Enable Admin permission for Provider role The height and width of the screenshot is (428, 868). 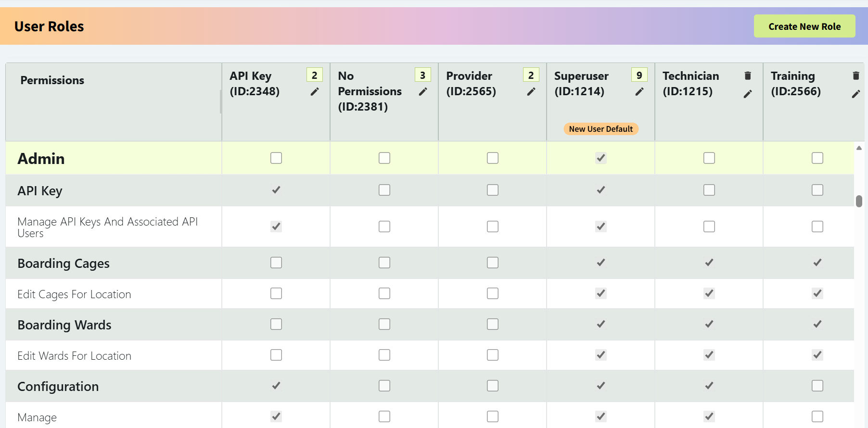(492, 158)
